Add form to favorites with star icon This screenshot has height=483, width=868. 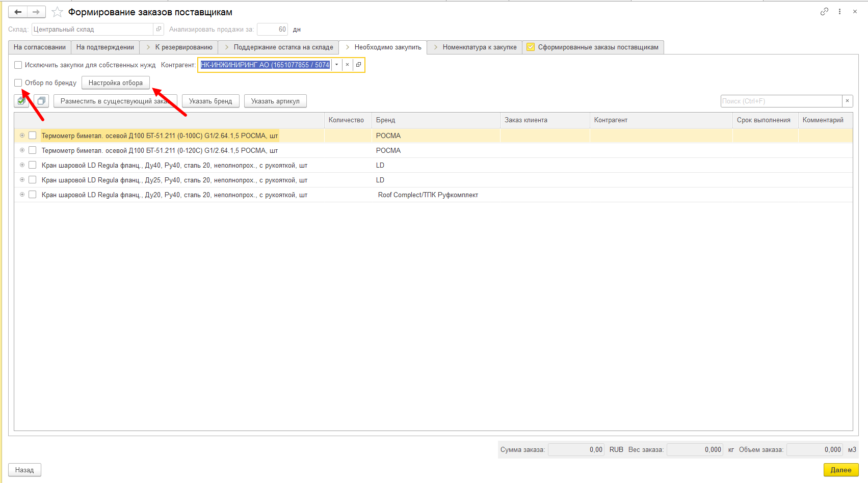[x=58, y=12]
